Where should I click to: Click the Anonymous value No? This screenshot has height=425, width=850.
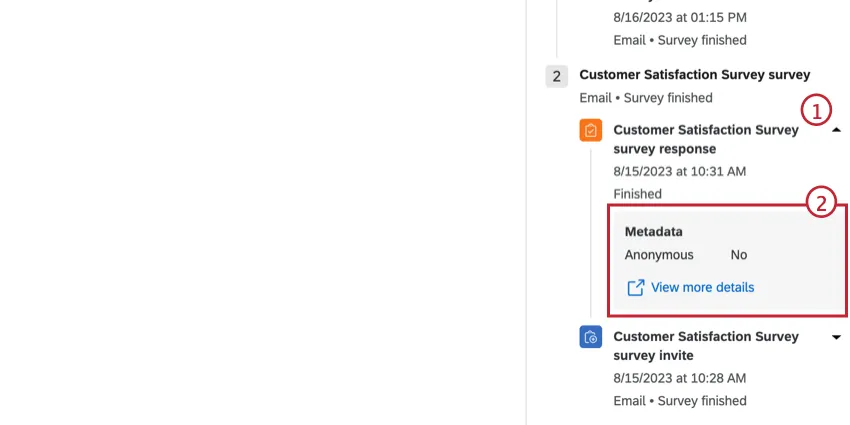tap(738, 255)
